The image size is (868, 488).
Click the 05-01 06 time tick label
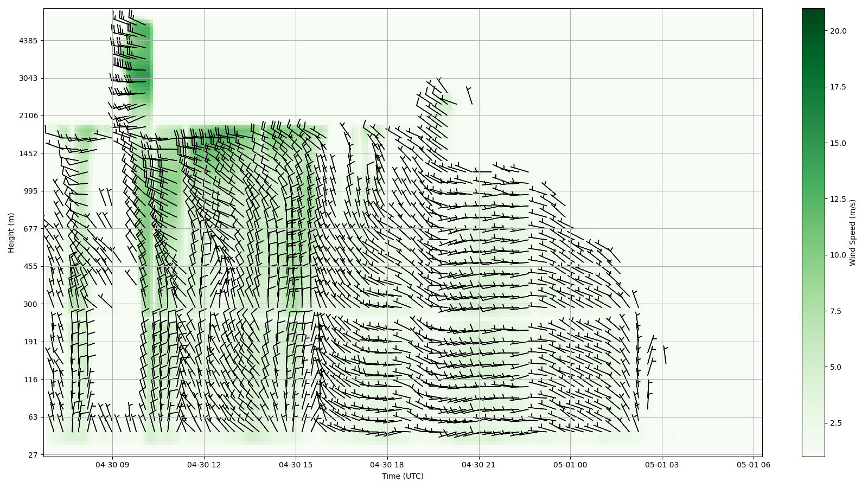[753, 465]
